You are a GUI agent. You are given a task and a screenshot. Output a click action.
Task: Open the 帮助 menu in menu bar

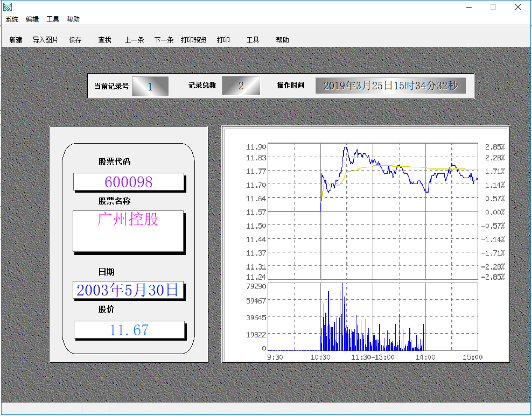click(73, 19)
